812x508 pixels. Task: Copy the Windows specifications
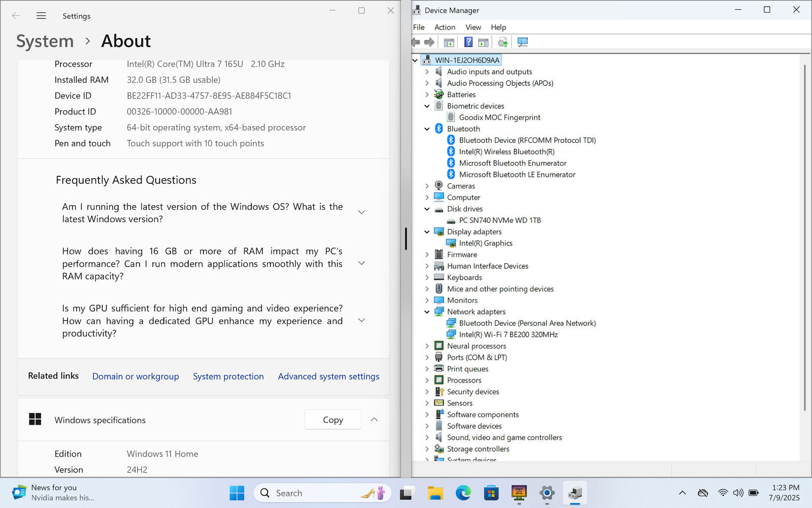point(333,420)
